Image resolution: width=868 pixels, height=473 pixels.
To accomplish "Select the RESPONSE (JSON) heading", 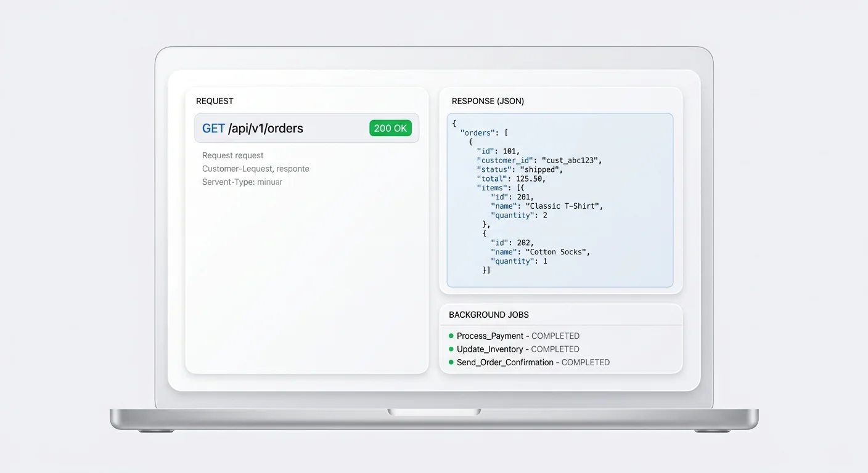I will [488, 101].
